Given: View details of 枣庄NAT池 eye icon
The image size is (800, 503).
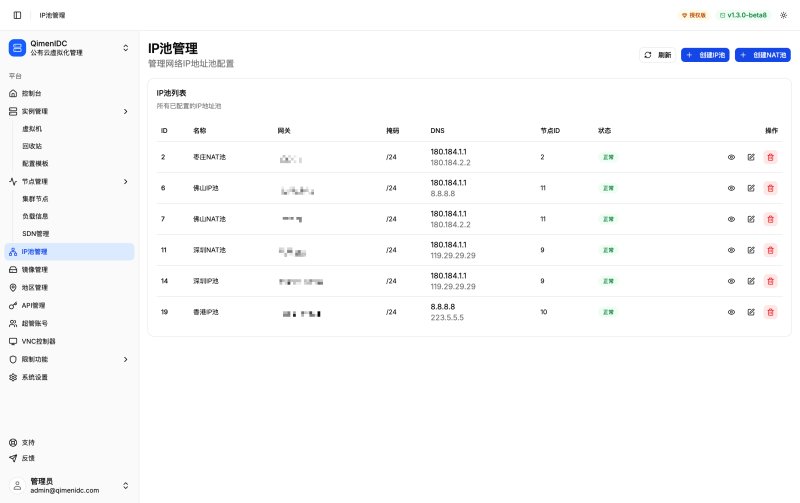Looking at the screenshot, I should point(731,157).
